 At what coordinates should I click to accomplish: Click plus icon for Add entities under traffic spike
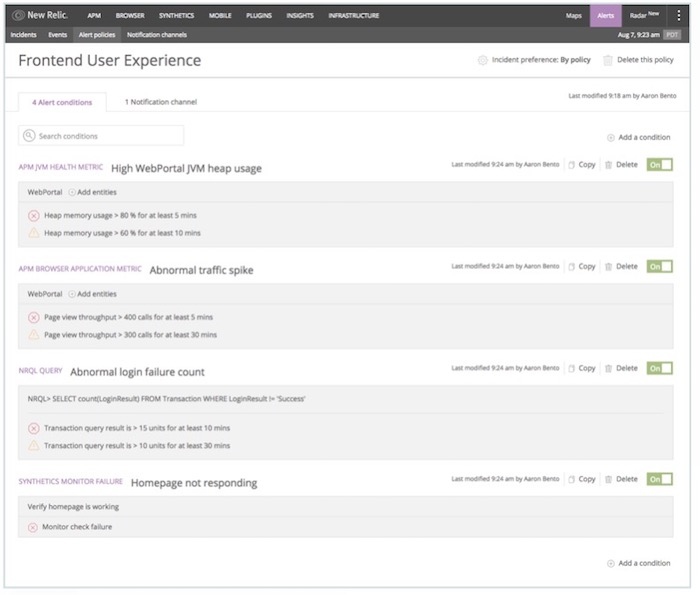pyautogui.click(x=72, y=294)
